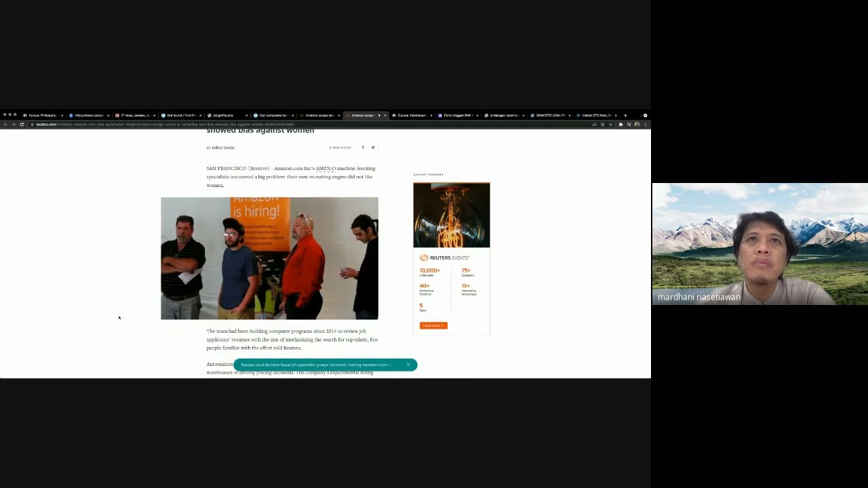Switch to the Can computers be tab
This screenshot has height=488, width=868.
[x=273, y=115]
